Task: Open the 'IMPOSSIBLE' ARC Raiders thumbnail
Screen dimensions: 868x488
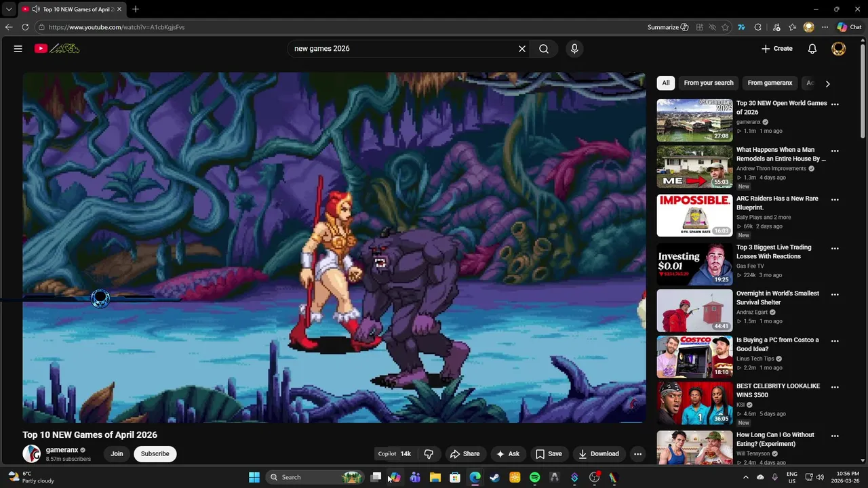Action: point(694,216)
